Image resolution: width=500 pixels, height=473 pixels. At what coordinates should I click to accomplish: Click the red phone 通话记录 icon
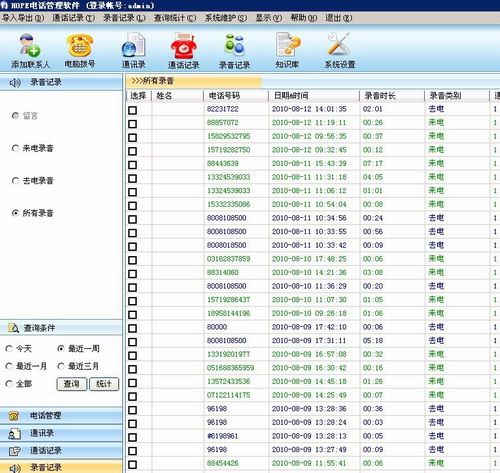pyautogui.click(x=183, y=46)
